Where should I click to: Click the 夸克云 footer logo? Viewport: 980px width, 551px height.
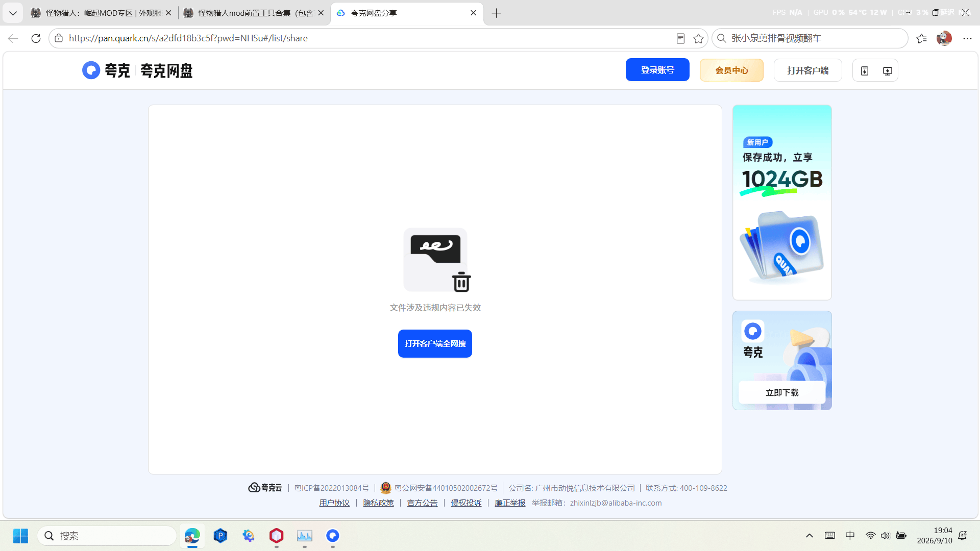pos(265,488)
